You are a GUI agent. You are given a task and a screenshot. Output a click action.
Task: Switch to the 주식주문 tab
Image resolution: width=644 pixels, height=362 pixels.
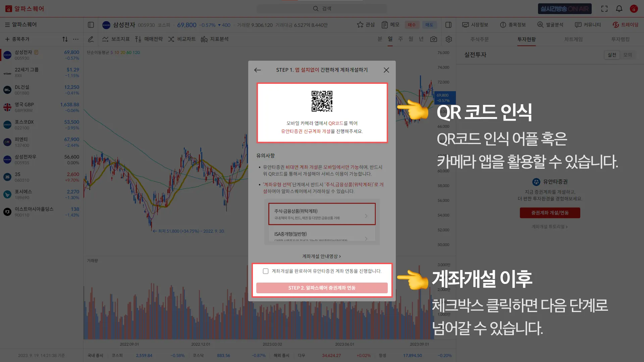click(479, 39)
